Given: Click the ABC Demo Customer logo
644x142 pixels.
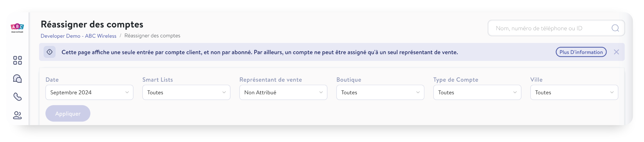Looking at the screenshot, I should click(17, 28).
